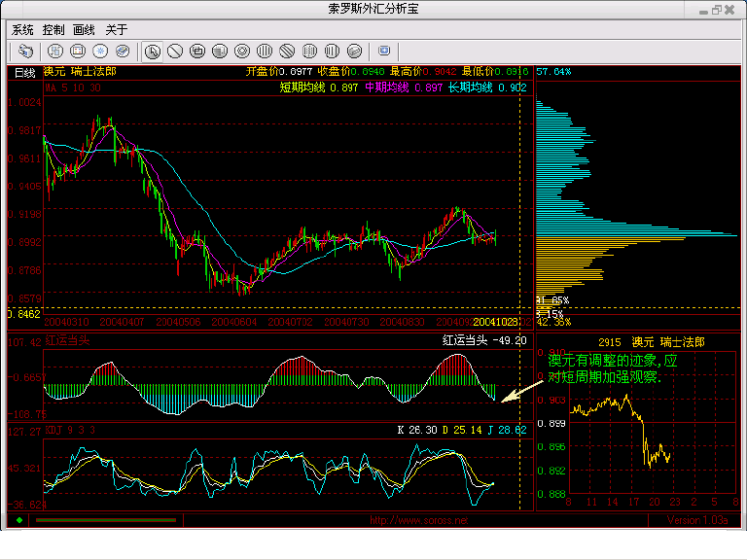Open the 画线 menu

click(x=85, y=29)
